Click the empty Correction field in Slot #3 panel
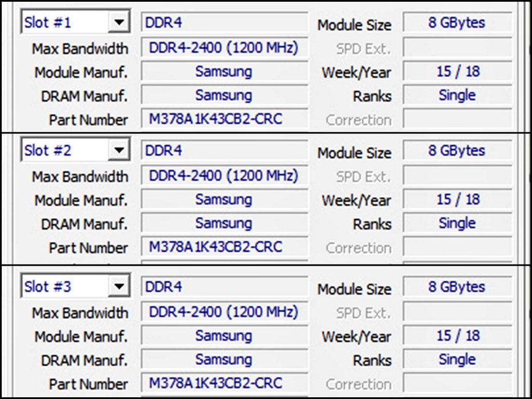 (457, 383)
